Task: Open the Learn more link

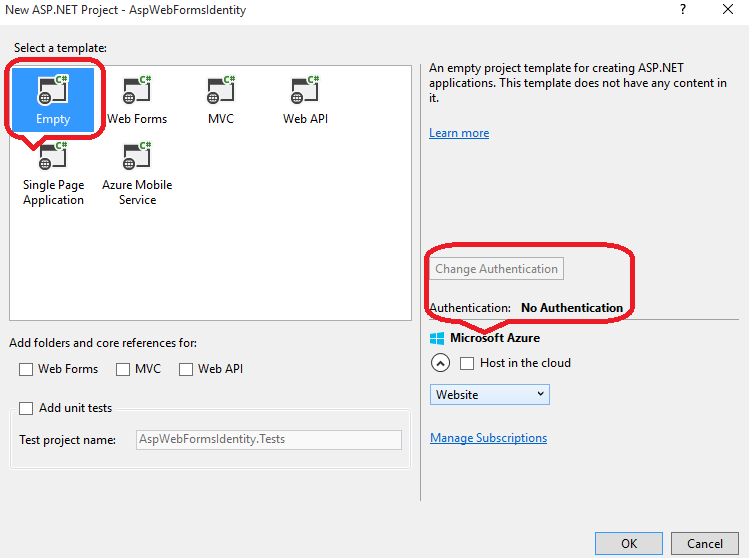Action: [x=459, y=133]
